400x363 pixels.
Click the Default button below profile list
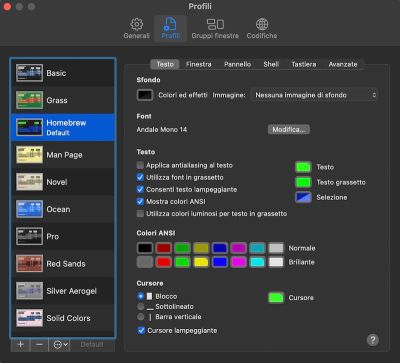[x=92, y=344]
